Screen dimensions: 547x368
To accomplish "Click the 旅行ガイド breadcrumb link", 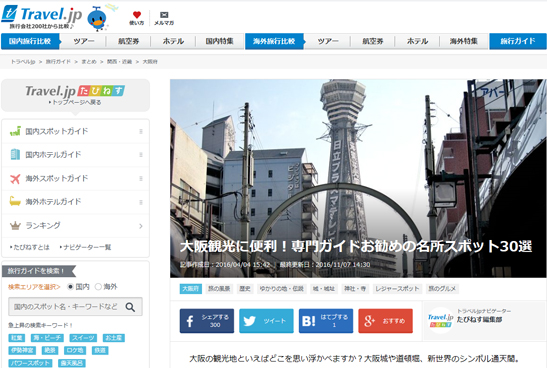I will click(58, 62).
